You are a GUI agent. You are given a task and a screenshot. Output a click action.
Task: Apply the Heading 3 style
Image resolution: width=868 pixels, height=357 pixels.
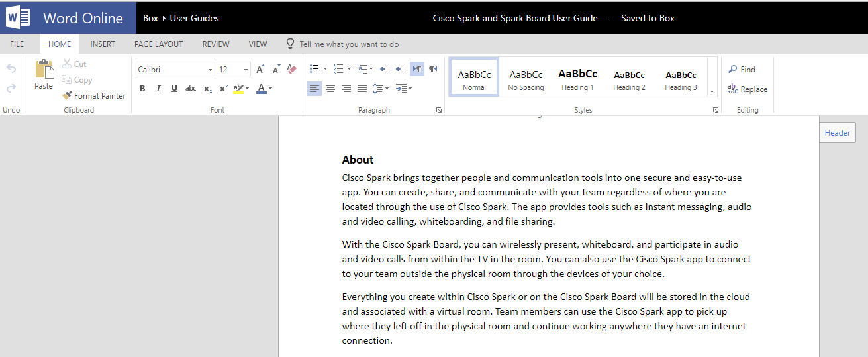[x=681, y=77]
